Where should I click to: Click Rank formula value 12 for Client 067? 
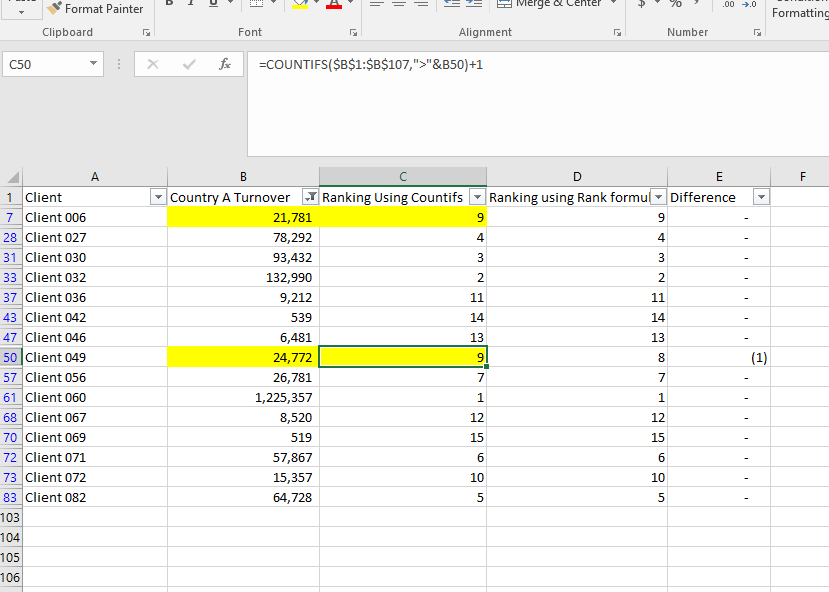click(577, 418)
